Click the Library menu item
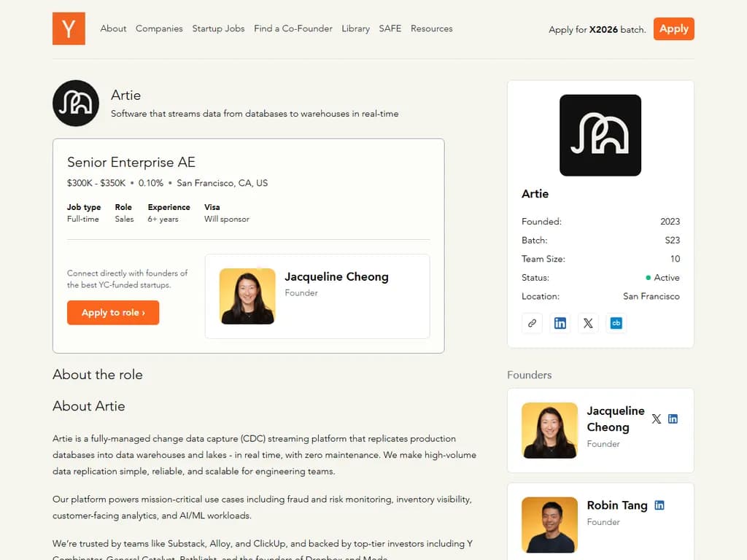 pyautogui.click(x=355, y=28)
